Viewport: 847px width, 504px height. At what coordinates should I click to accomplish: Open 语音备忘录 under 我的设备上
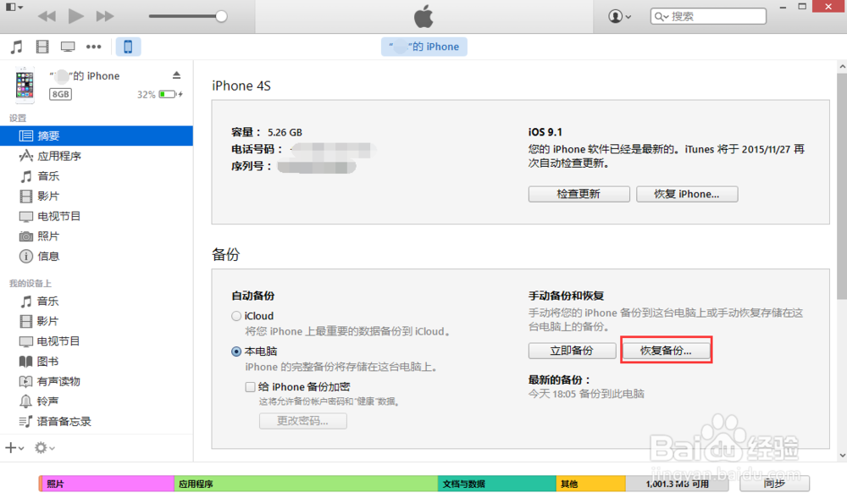tap(97, 421)
